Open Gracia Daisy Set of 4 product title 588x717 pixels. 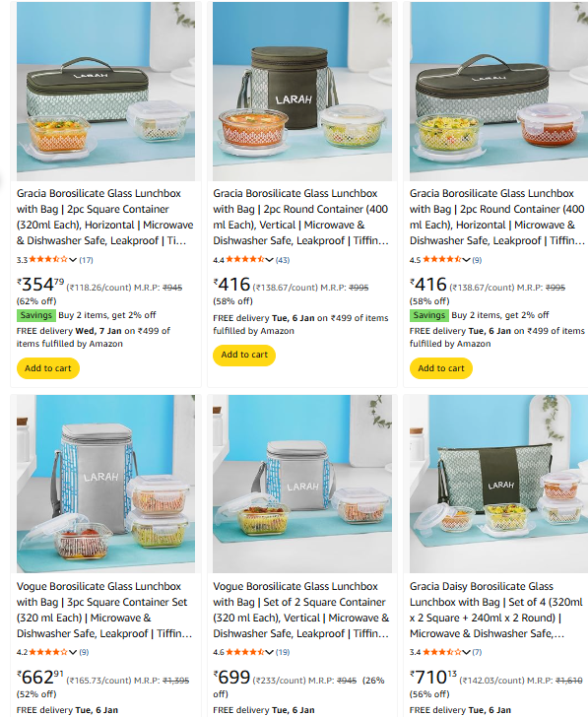point(496,610)
